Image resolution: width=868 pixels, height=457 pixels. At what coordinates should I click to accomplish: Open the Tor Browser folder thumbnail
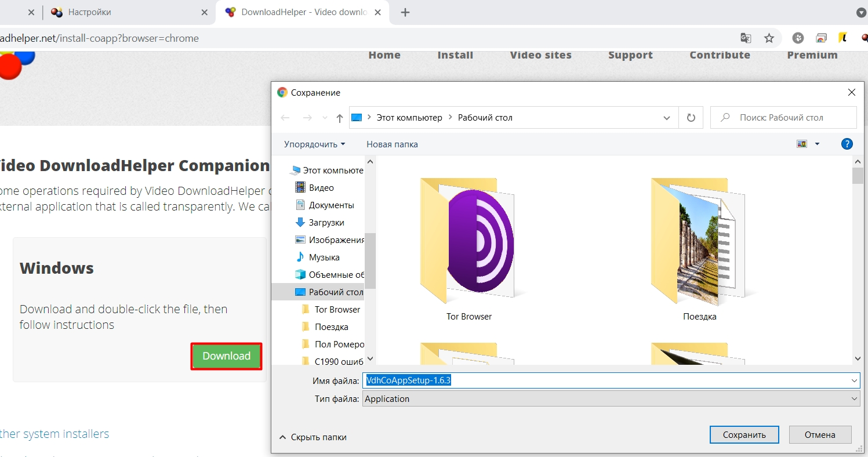(x=468, y=242)
